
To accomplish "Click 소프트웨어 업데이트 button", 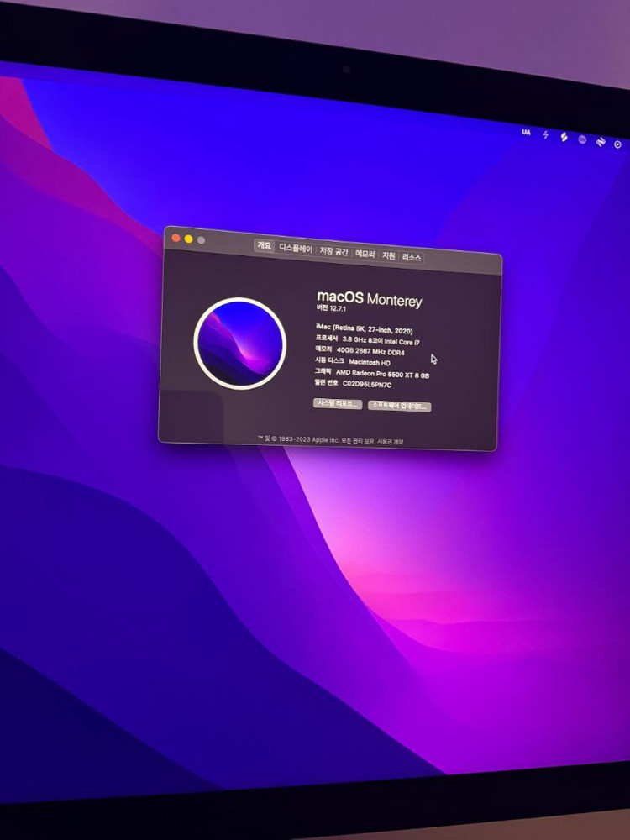I will pyautogui.click(x=399, y=406).
